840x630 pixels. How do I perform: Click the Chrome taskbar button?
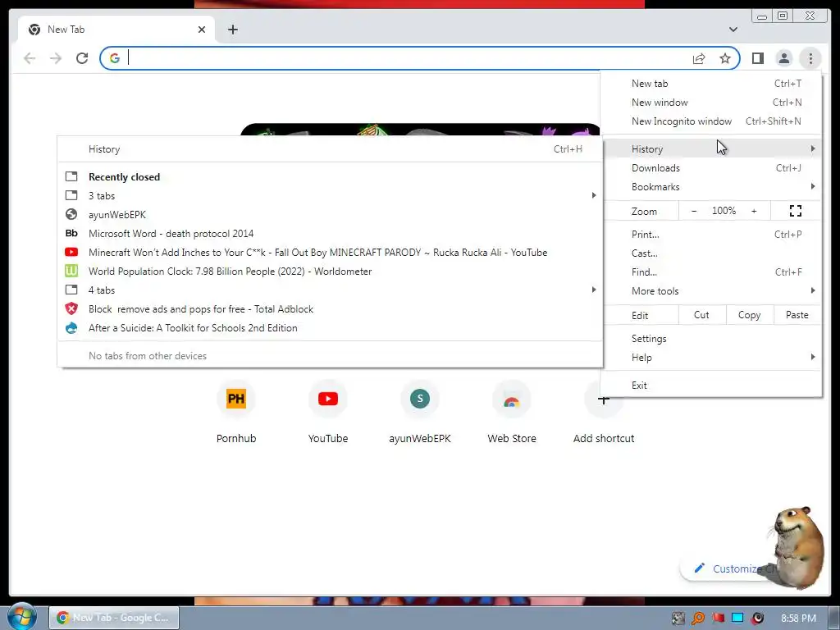114,618
